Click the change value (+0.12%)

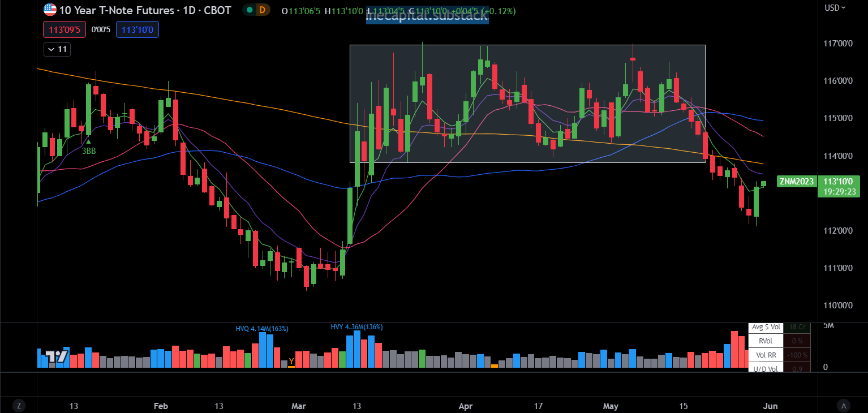(x=498, y=11)
